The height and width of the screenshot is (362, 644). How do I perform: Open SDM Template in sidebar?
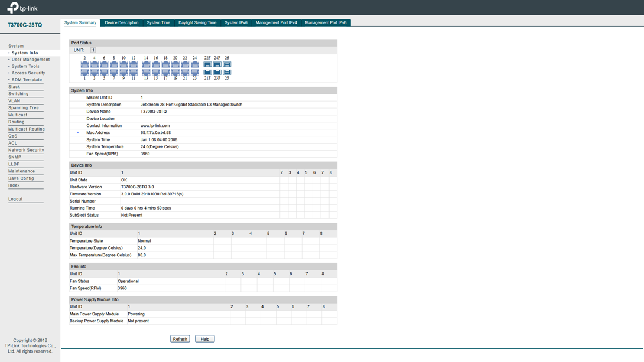(x=27, y=80)
